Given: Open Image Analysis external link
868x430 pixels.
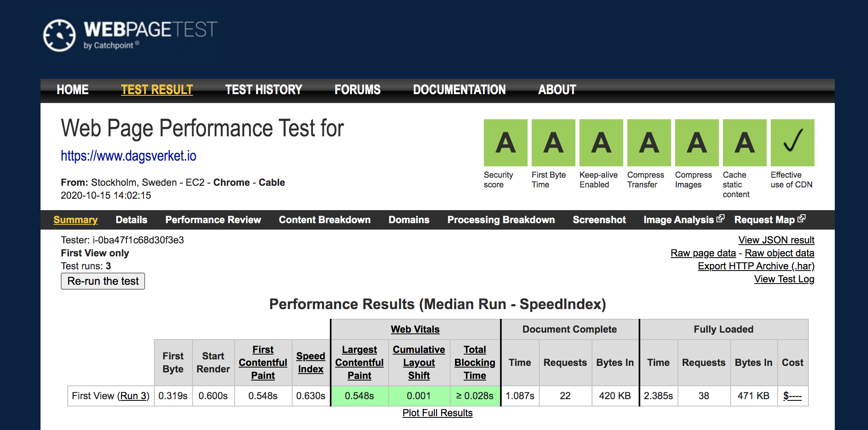Looking at the screenshot, I should tap(684, 220).
